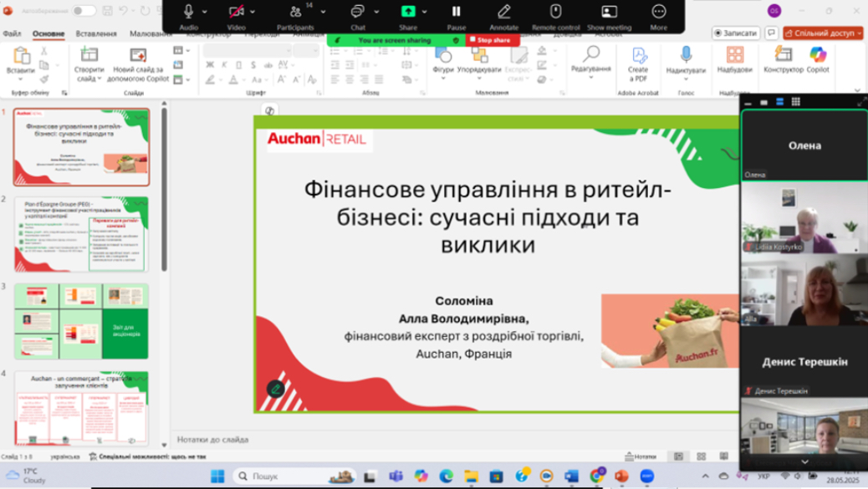Select slide 2 thumbnail Plan d'Épargne Groupe
Image resolution: width=868 pixels, height=489 pixels.
pos(81,235)
